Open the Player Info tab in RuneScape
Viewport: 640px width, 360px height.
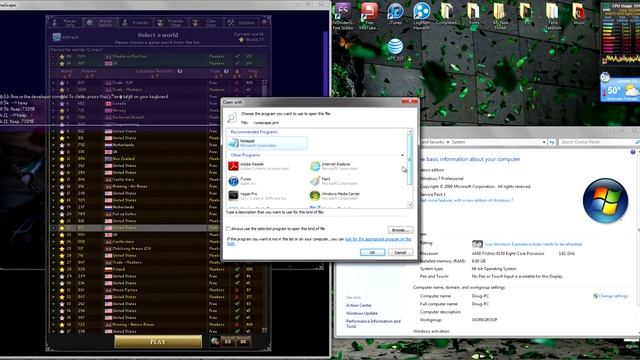[x=65, y=22]
